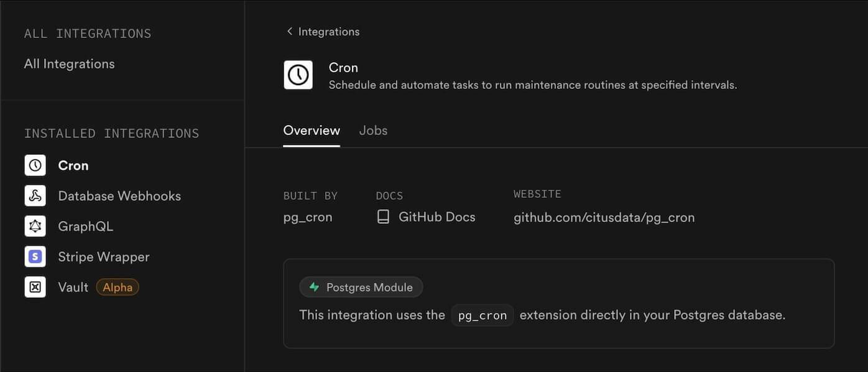Click the pg_cron code chip
Viewport: 868px width, 372px height.
click(x=482, y=315)
